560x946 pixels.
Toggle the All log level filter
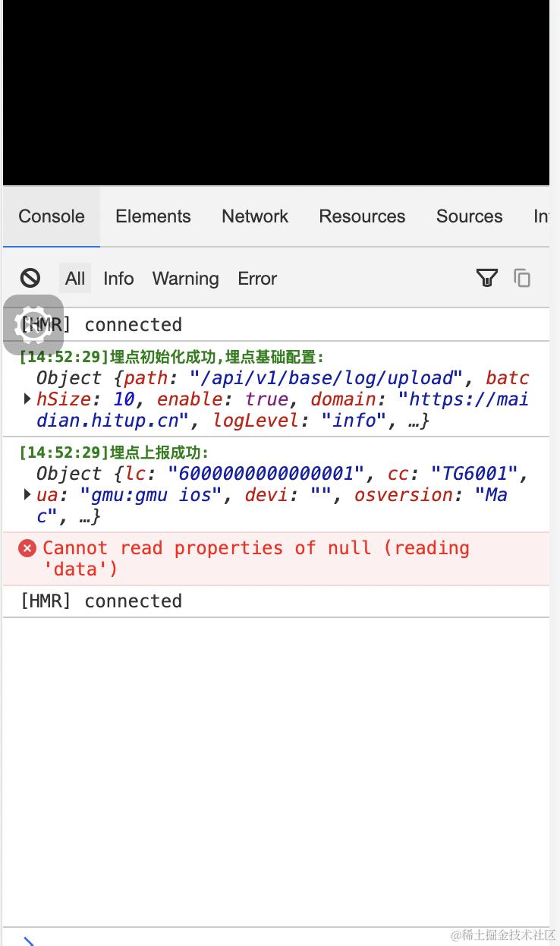point(75,279)
